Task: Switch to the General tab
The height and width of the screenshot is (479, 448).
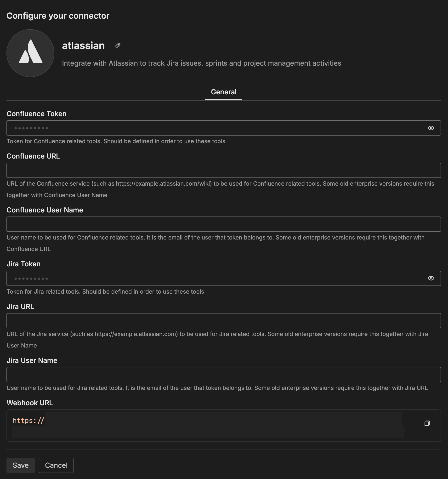Action: (223, 92)
